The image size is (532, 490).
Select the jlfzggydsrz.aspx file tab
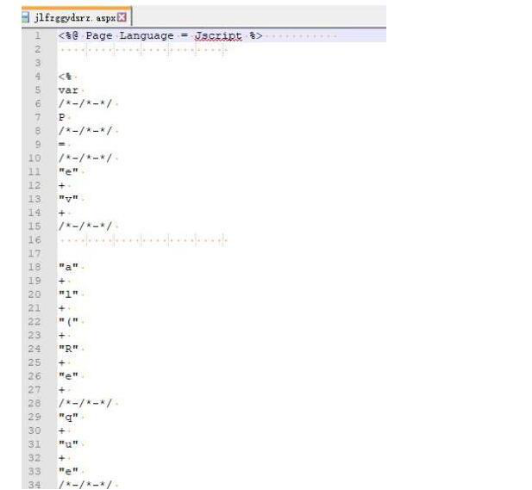coord(76,17)
